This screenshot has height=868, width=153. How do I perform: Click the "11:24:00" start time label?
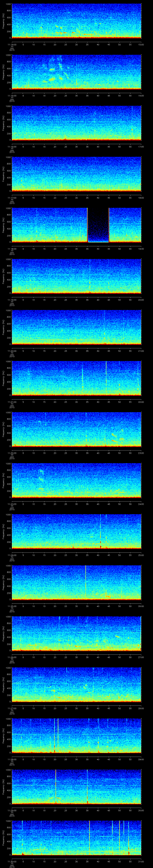coord(12,555)
